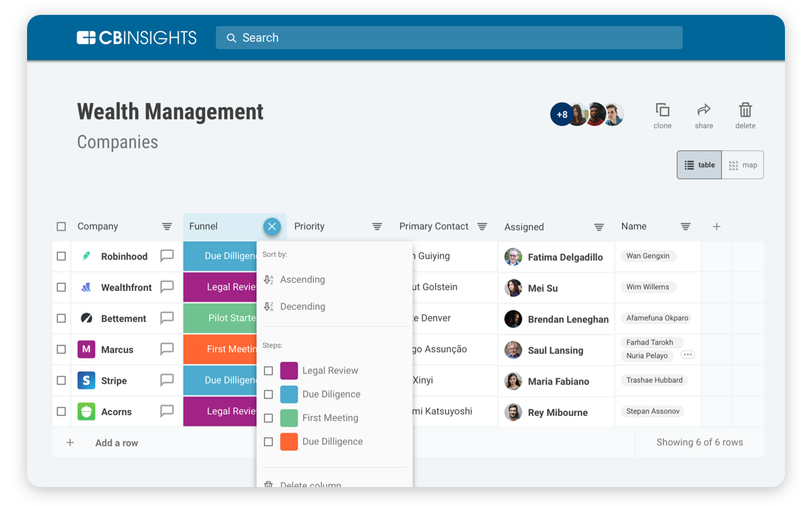Click Saul Lansing's avatar
Screen dimensions: 812x506
513,350
